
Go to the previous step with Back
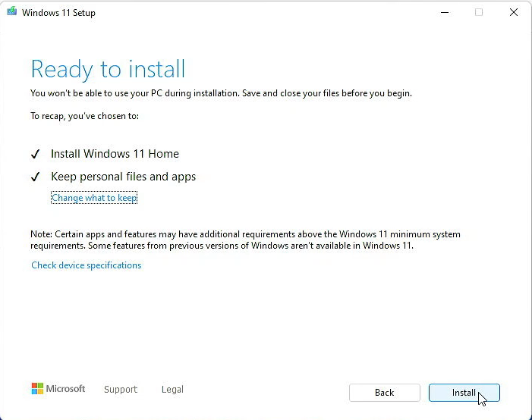point(384,392)
